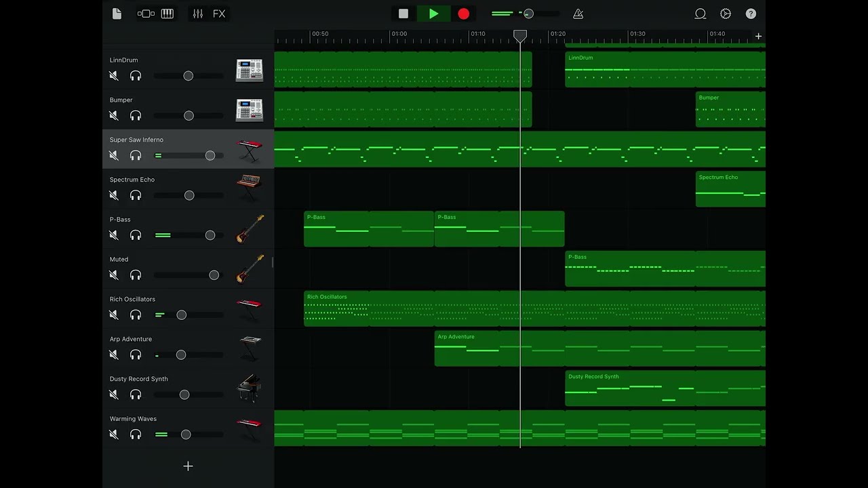Adjust Super Saw Inferno volume slider

pyautogui.click(x=189, y=156)
